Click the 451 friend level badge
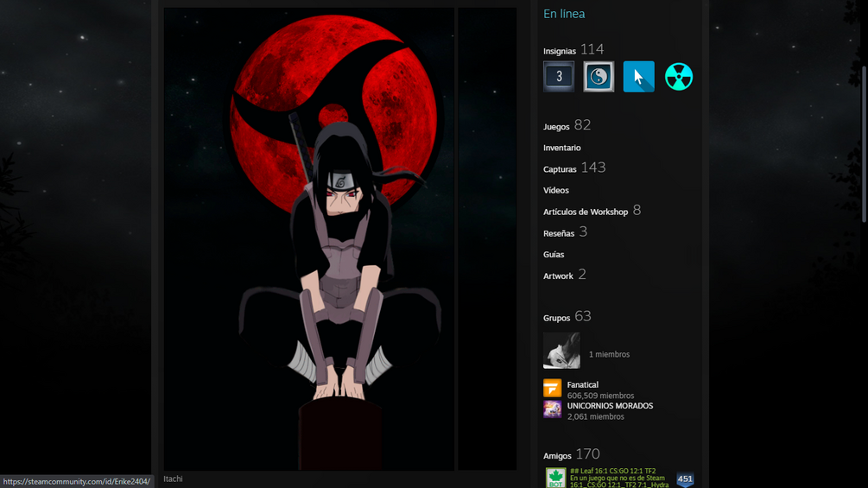Viewport: 868px width, 488px height. (x=685, y=479)
